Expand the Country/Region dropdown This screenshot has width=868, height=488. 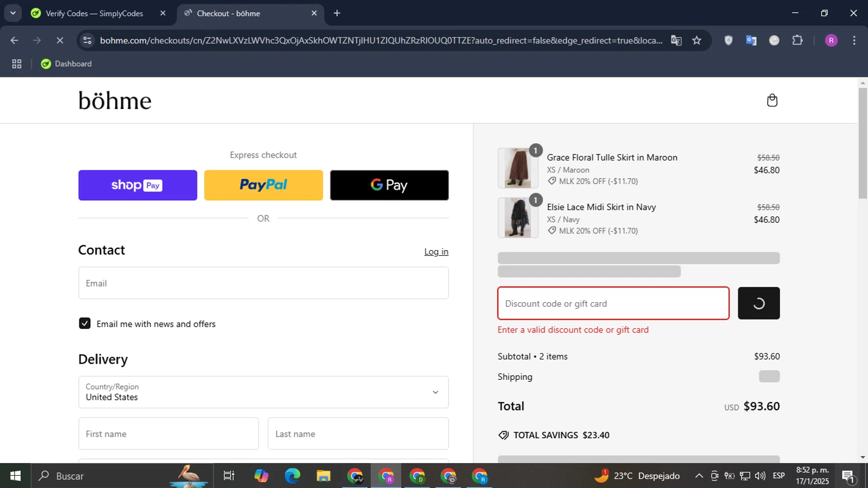point(263,392)
